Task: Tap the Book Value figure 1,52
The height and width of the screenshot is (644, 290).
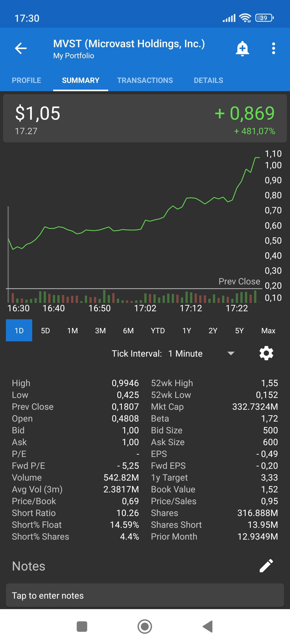Action: click(270, 489)
